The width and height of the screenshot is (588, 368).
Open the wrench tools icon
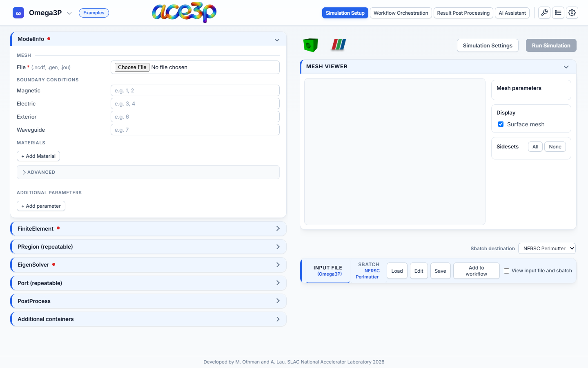click(x=544, y=13)
